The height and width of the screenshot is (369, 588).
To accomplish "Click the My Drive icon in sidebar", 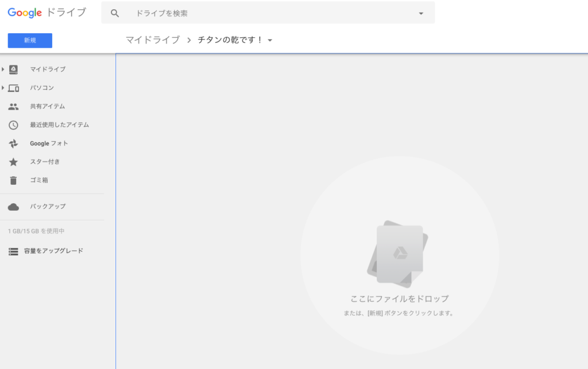I will 13,69.
